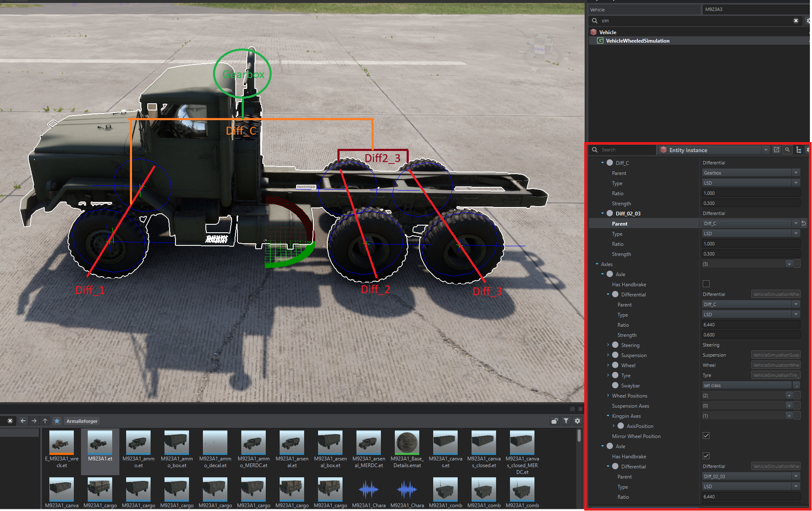Enable Has Handbrake on first Axle

[706, 284]
